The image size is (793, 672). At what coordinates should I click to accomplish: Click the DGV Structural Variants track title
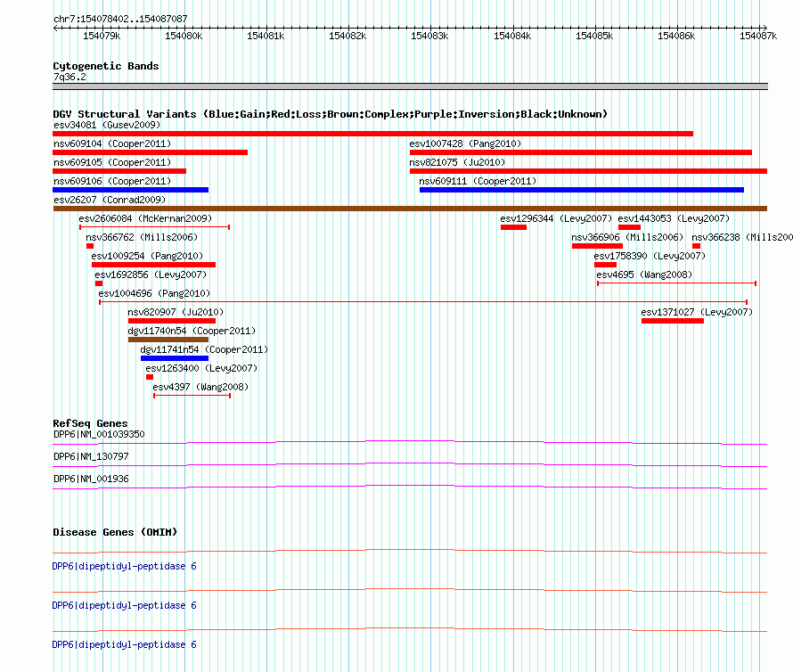coord(331,114)
